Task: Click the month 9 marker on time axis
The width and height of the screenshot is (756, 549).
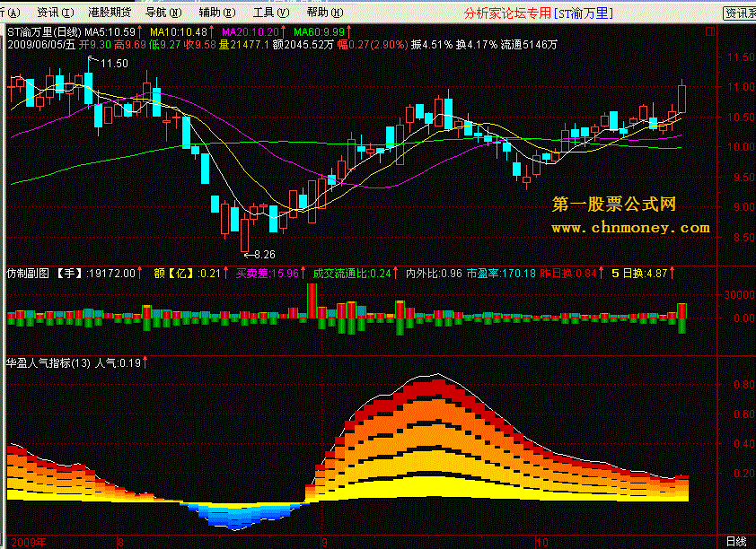Action: pyautogui.click(x=324, y=542)
